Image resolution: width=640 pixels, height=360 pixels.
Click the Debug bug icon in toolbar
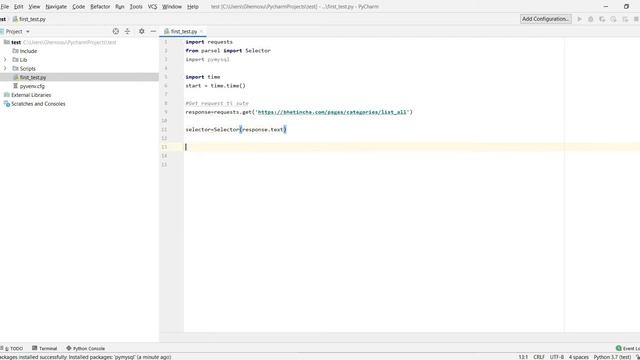[x=591, y=19]
